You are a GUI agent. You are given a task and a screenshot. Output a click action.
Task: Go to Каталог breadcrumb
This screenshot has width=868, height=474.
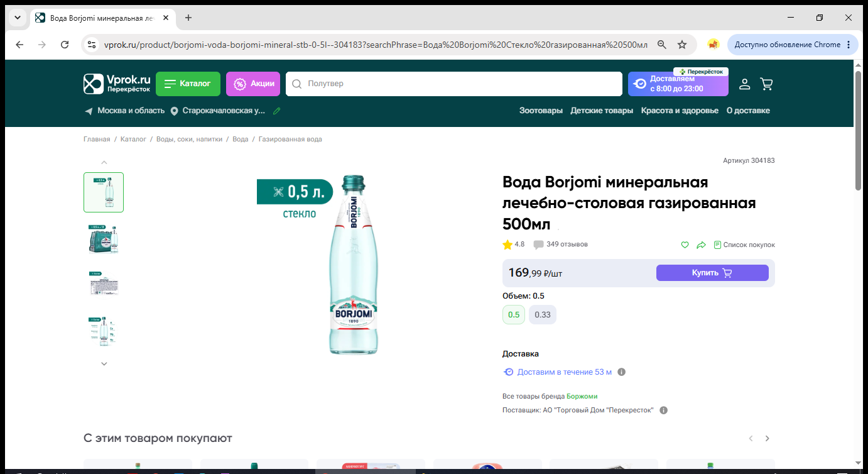(133, 139)
